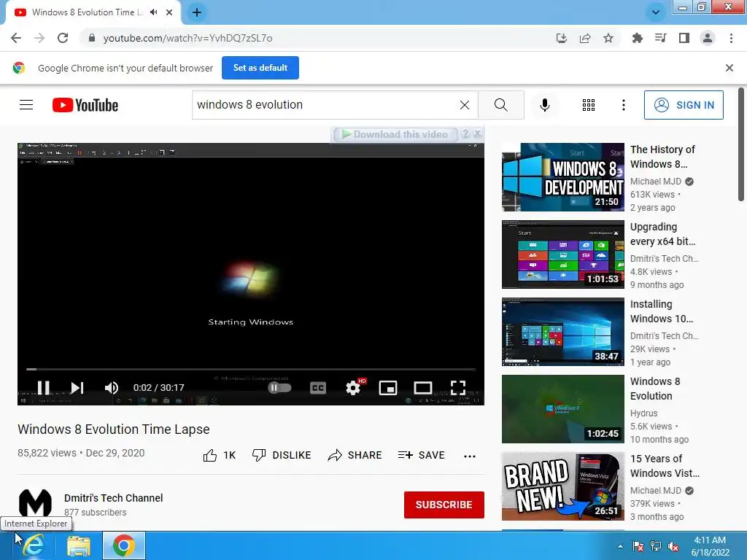Toggle Chrome side panel
The width and height of the screenshot is (747, 560).
click(x=684, y=38)
